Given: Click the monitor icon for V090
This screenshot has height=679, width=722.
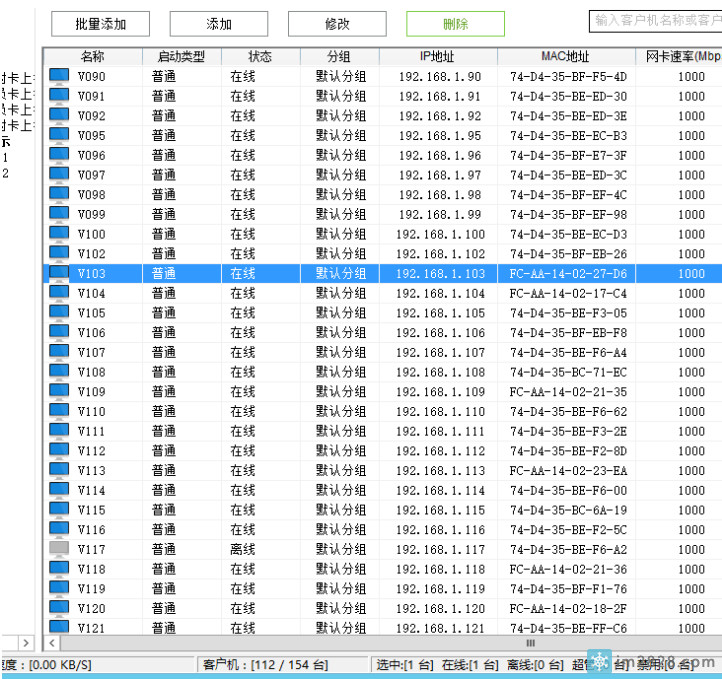Looking at the screenshot, I should pyautogui.click(x=59, y=76).
